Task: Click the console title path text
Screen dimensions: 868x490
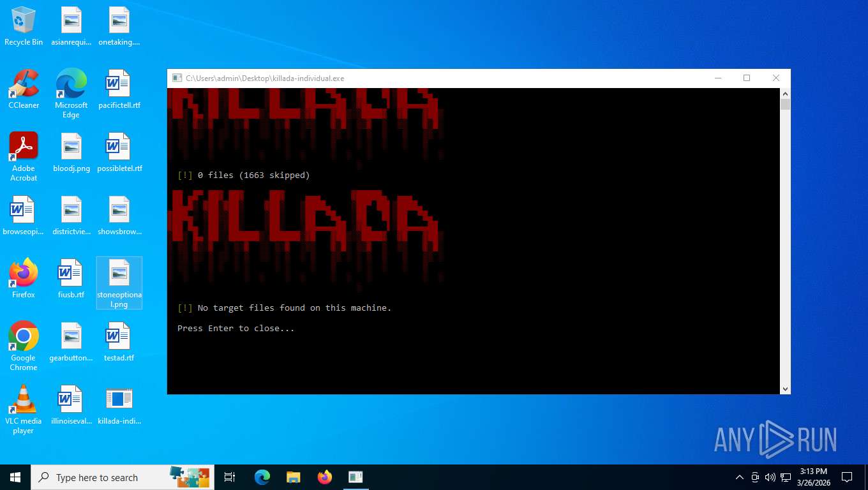Action: point(265,78)
